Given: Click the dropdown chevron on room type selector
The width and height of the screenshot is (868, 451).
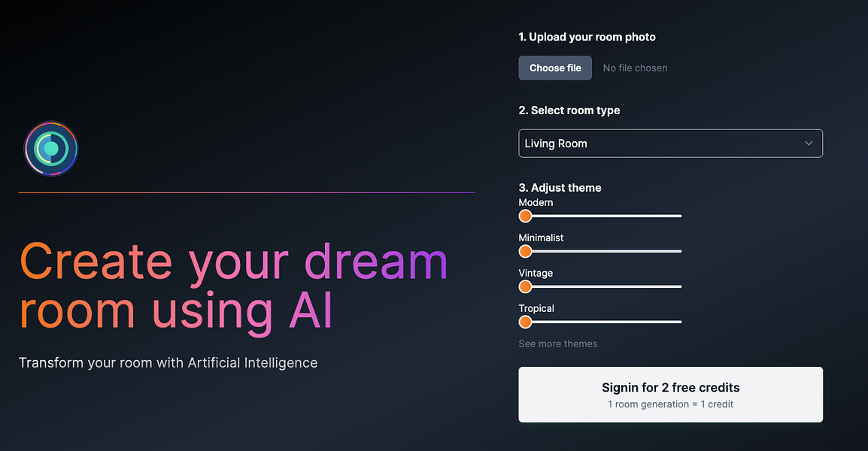Looking at the screenshot, I should coord(809,143).
